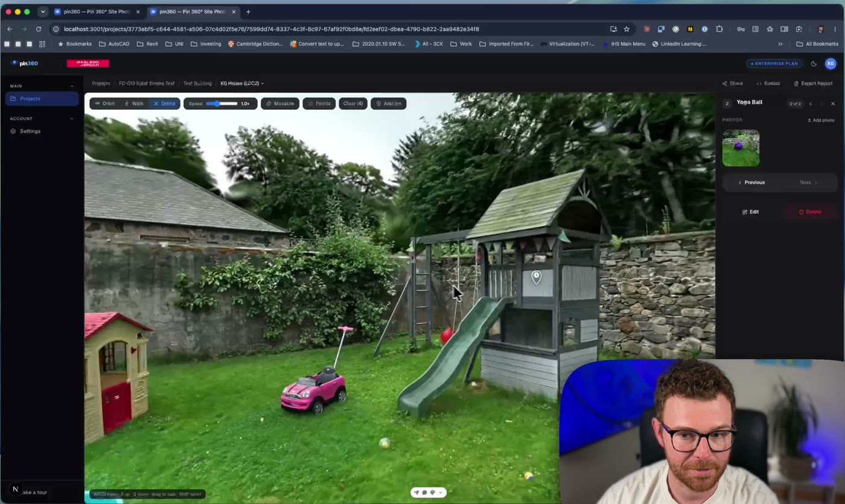Click the Embed button
Screen dimensions: 845x504
pos(768,83)
